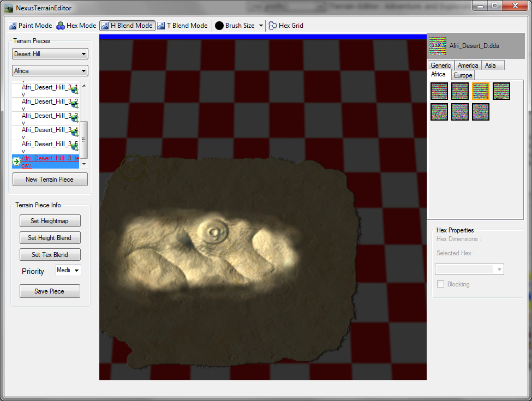Click green arrow icon on selected terrain row
532x401 pixels.
[16, 161]
